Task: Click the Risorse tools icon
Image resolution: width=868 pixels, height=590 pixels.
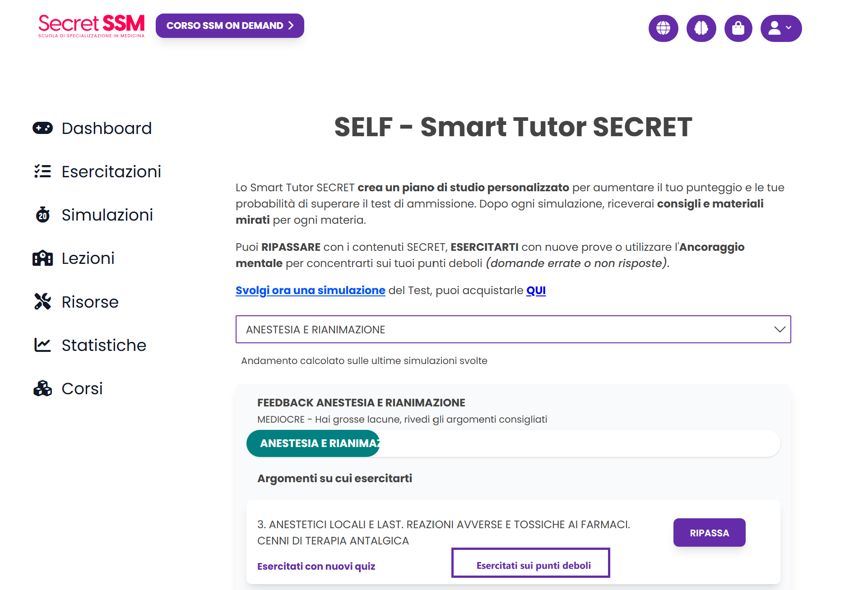Action: coord(43,302)
